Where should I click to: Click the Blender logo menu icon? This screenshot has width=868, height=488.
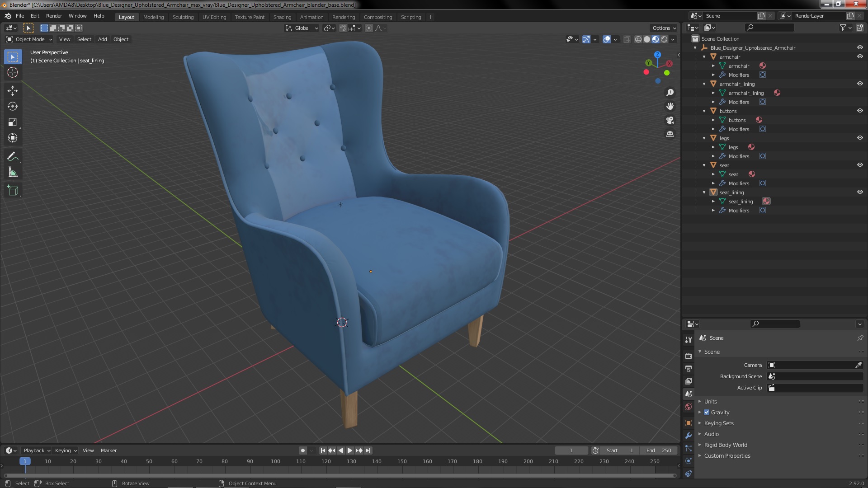(x=8, y=16)
